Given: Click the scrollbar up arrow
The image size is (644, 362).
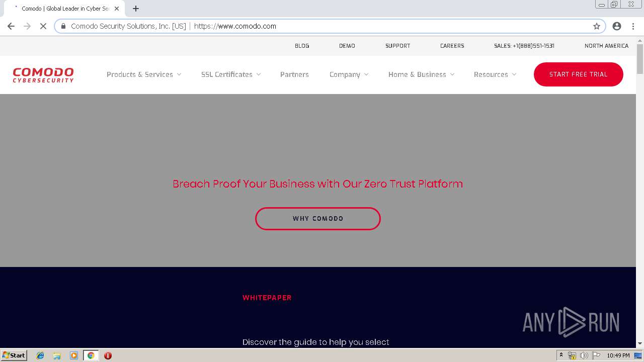Looking at the screenshot, I should (x=640, y=40).
